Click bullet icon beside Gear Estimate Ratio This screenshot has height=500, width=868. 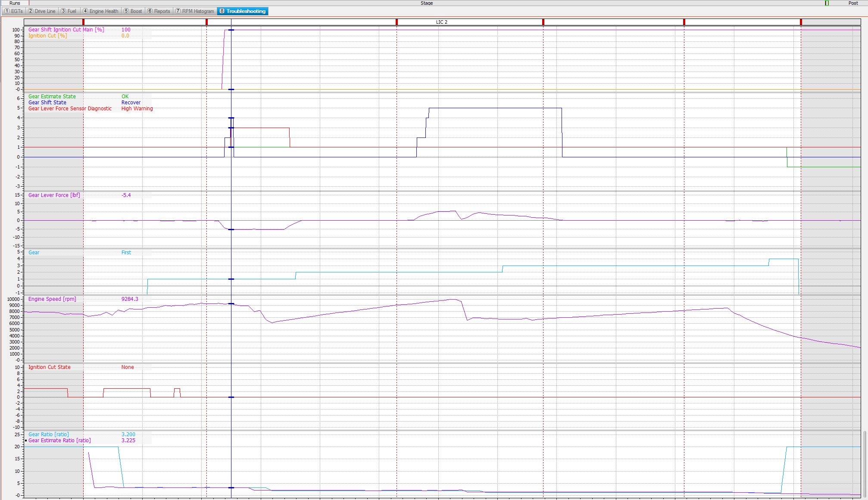[x=26, y=441]
